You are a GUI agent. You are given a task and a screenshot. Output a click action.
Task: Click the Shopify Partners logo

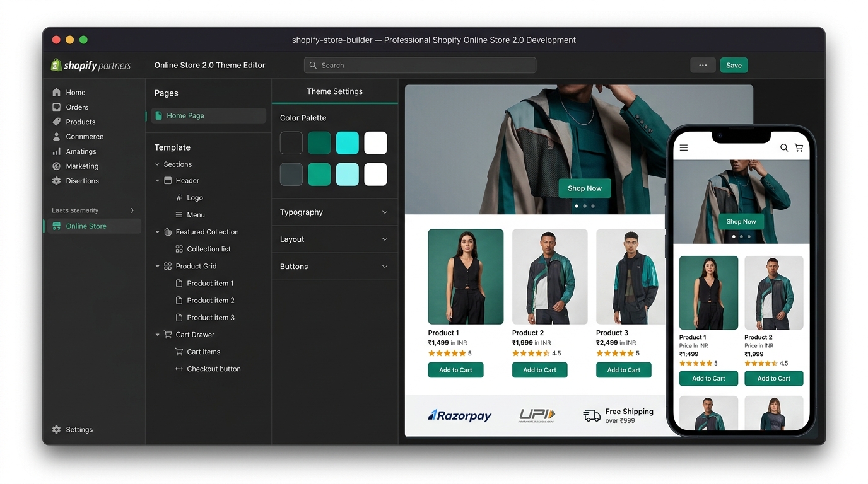coord(91,65)
